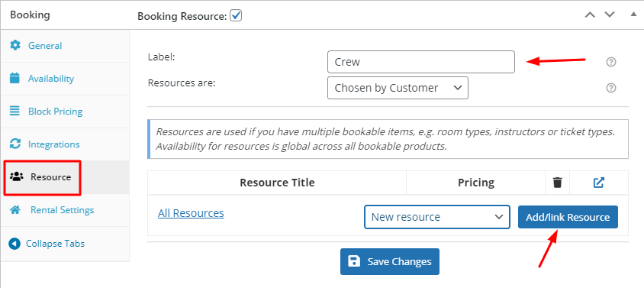The width and height of the screenshot is (644, 288).
Task: Click the floppy disk icon on Save Changes
Action: (354, 261)
